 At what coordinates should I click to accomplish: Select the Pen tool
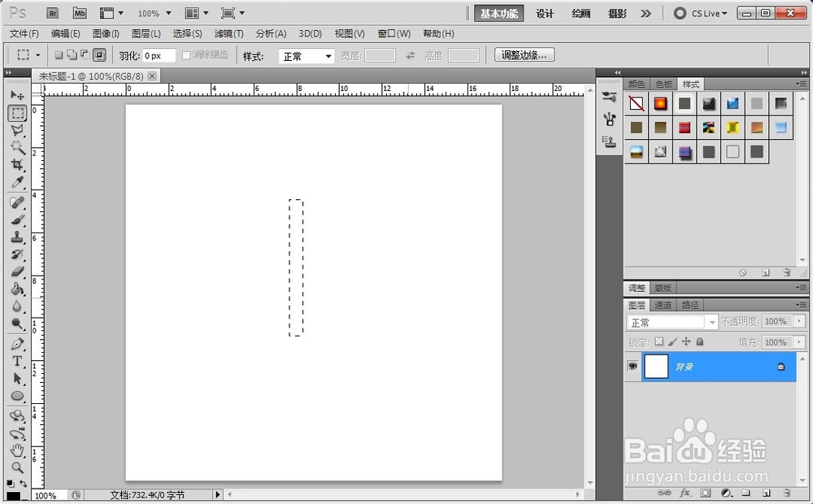pyautogui.click(x=17, y=344)
